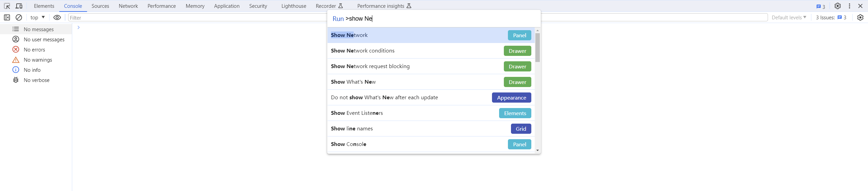868x191 pixels.
Task: Open DevTools main settings gear
Action: point(837,6)
